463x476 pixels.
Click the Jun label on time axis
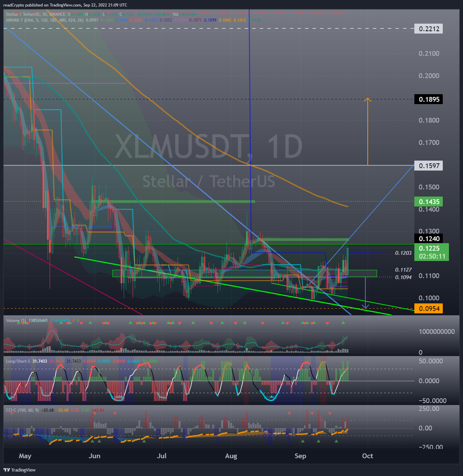94,456
